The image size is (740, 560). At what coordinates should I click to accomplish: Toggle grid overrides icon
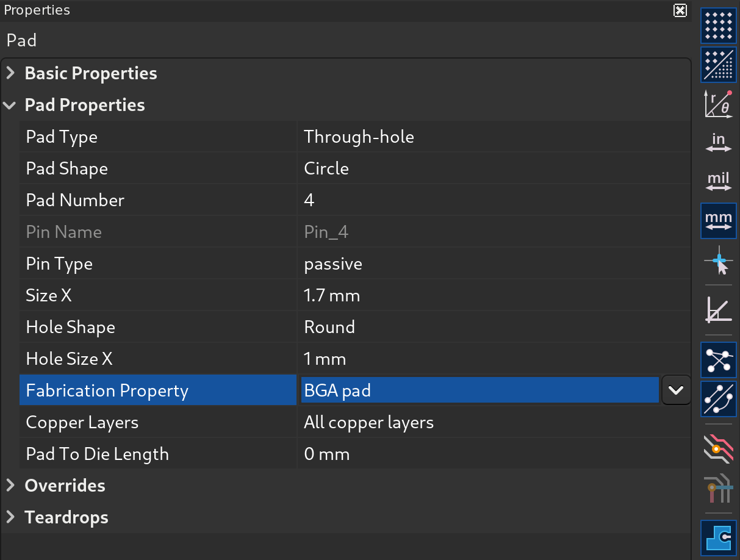click(x=719, y=65)
